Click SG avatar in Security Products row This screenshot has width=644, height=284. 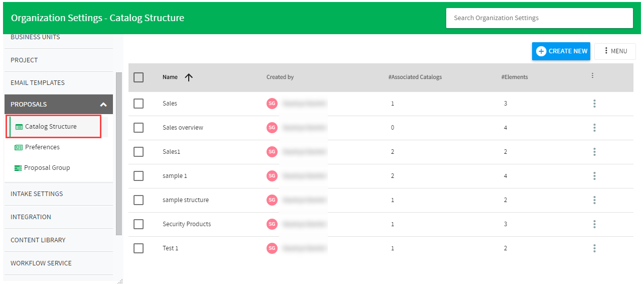point(272,224)
